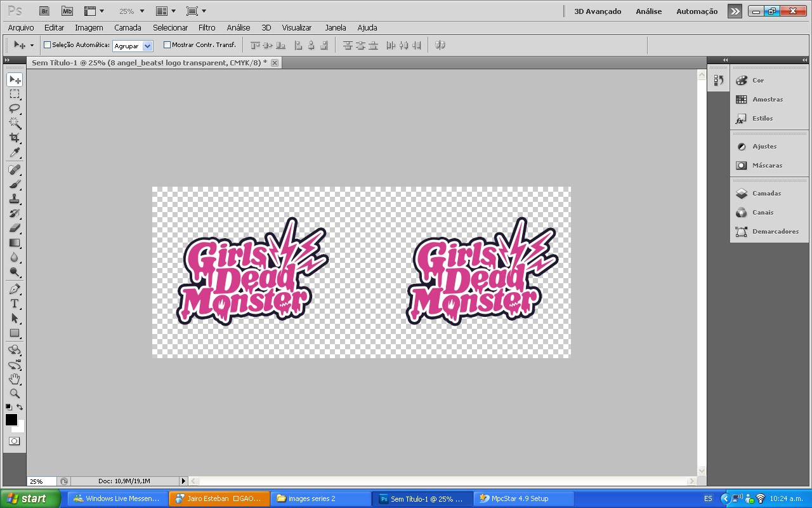Close the Sem Título-1 document tab

(274, 63)
